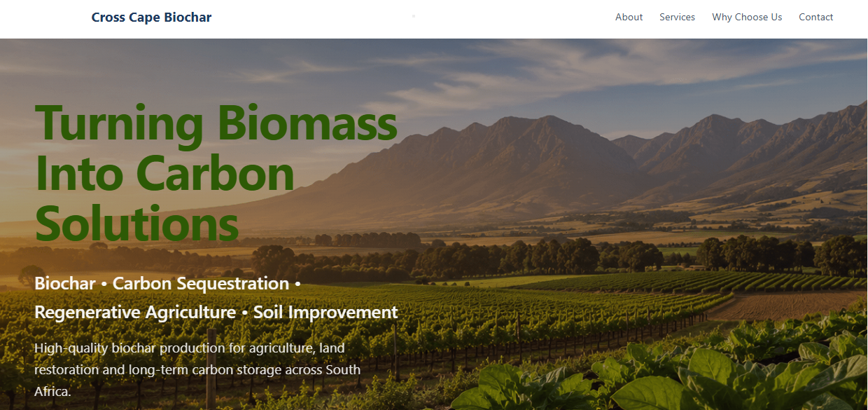Click the 'High-quality biochar production' description paragraph
Image resolution: width=868 pixels, height=410 pixels.
click(x=197, y=369)
